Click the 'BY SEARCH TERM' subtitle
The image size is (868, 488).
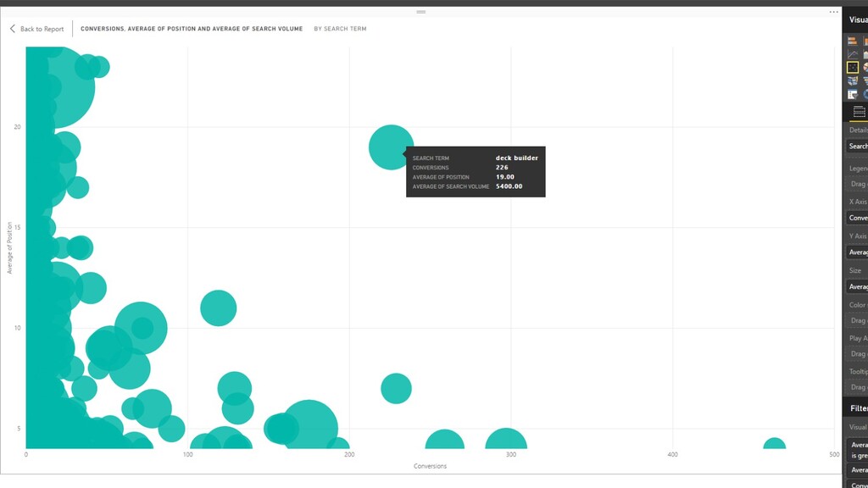point(340,29)
